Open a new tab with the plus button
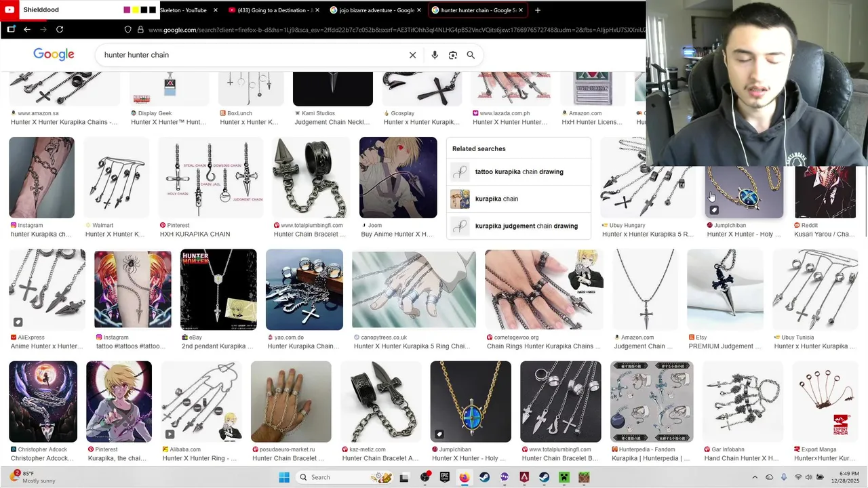The image size is (868, 488). point(537,10)
